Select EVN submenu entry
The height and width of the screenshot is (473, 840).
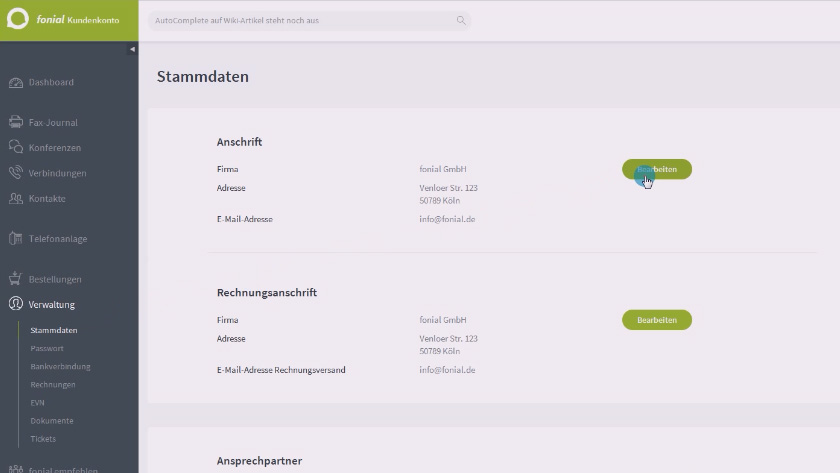point(37,403)
